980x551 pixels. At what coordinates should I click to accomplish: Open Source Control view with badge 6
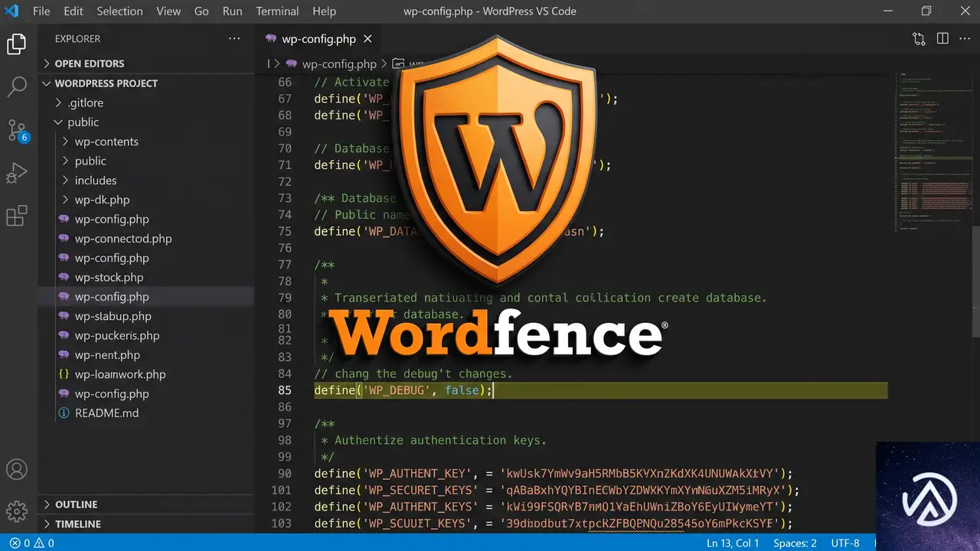18,131
